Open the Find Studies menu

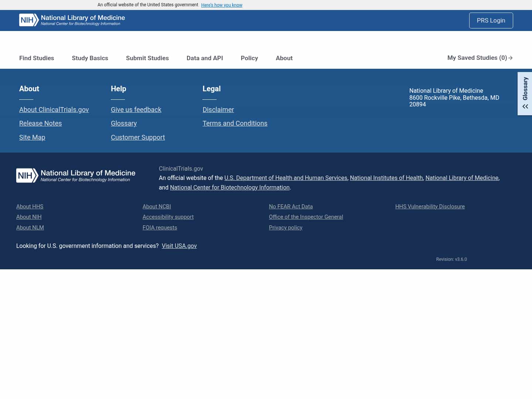pos(37,58)
